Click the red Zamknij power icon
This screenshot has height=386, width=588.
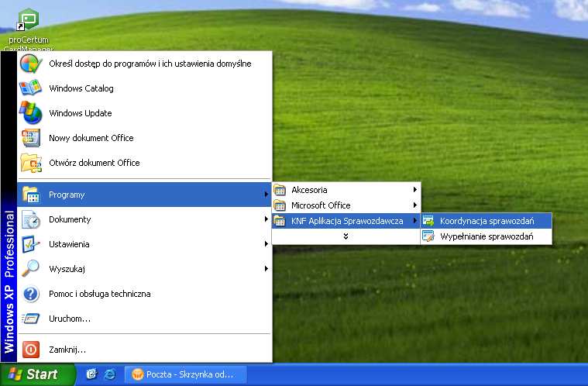click(x=31, y=350)
